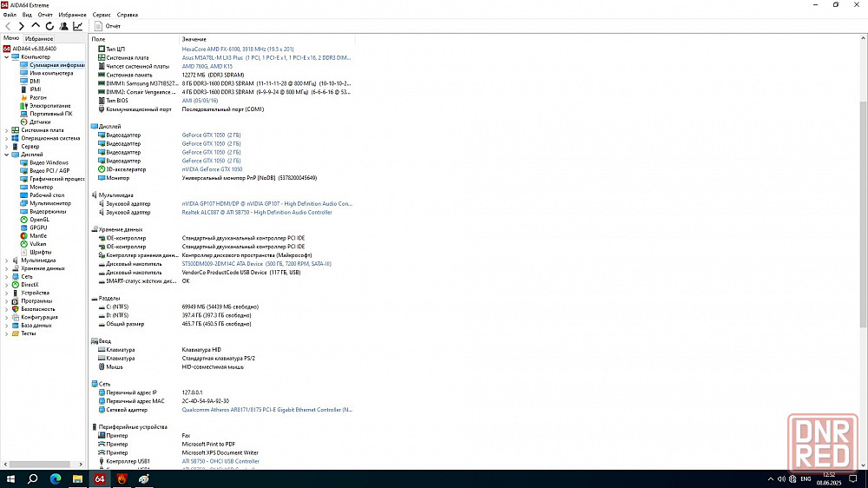The width and height of the screenshot is (868, 488).
Task: Click the vertical scrollbar of the report
Action: [863, 214]
